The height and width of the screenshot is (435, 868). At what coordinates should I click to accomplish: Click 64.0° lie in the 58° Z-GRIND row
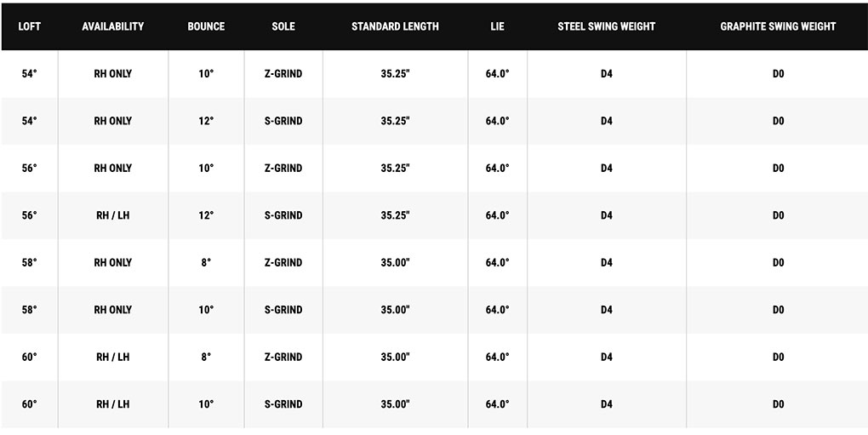point(498,263)
